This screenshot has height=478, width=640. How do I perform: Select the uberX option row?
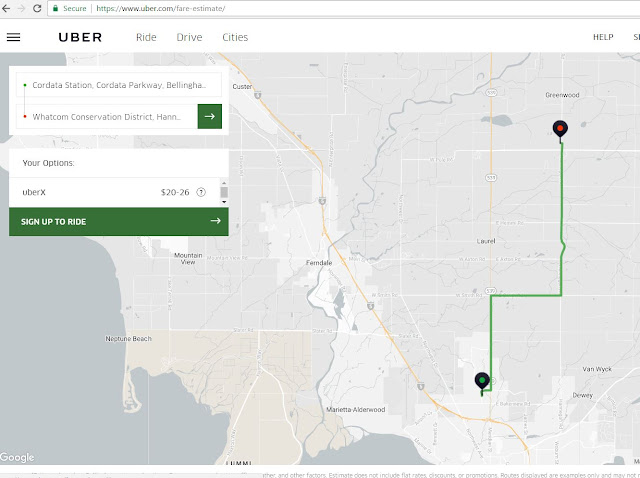point(115,192)
